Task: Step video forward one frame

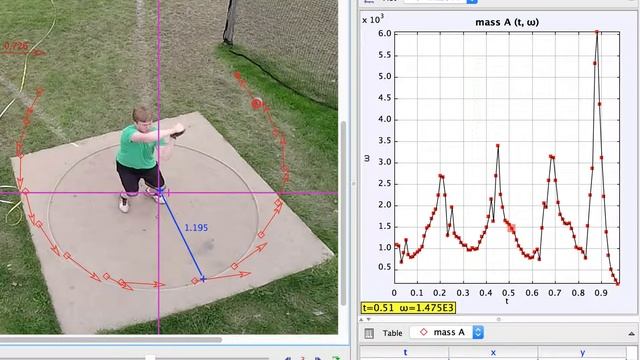Action: tap(318, 358)
